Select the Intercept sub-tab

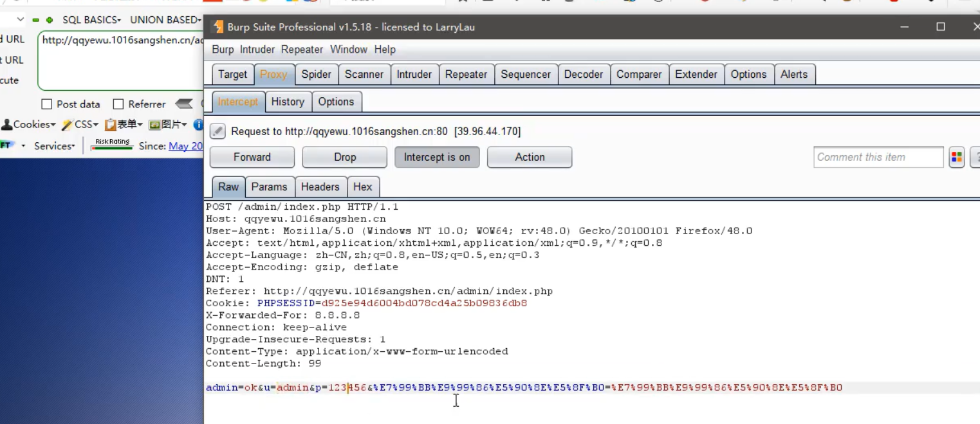pos(238,102)
